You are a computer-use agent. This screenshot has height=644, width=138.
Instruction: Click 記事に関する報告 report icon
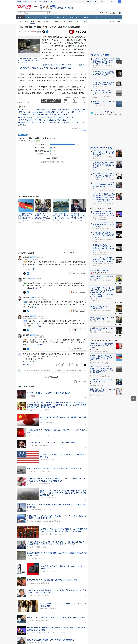24,102
